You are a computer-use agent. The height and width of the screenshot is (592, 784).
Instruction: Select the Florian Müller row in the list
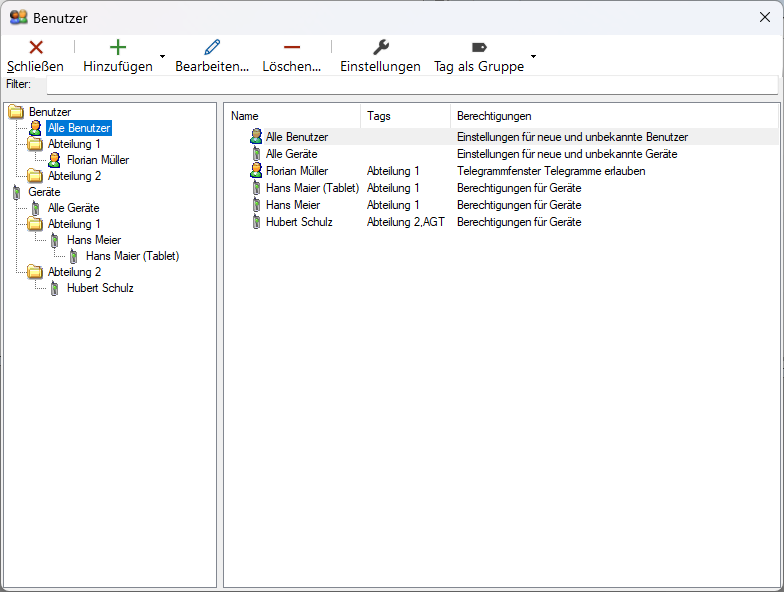click(502, 171)
